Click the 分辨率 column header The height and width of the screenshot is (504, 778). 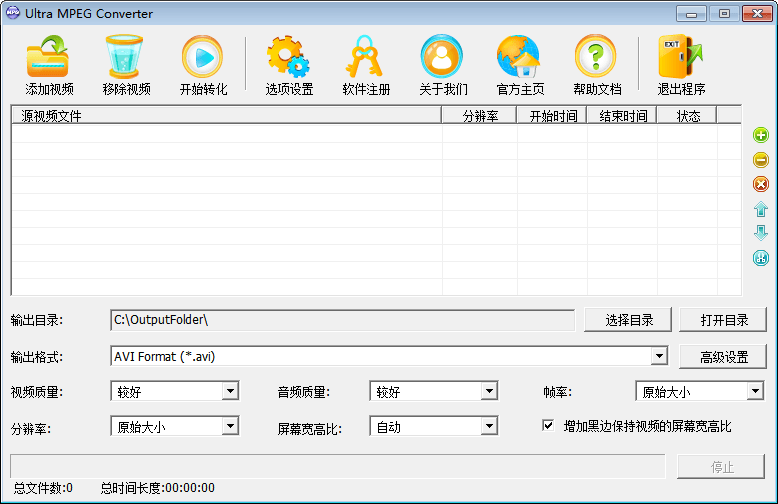[479, 116]
